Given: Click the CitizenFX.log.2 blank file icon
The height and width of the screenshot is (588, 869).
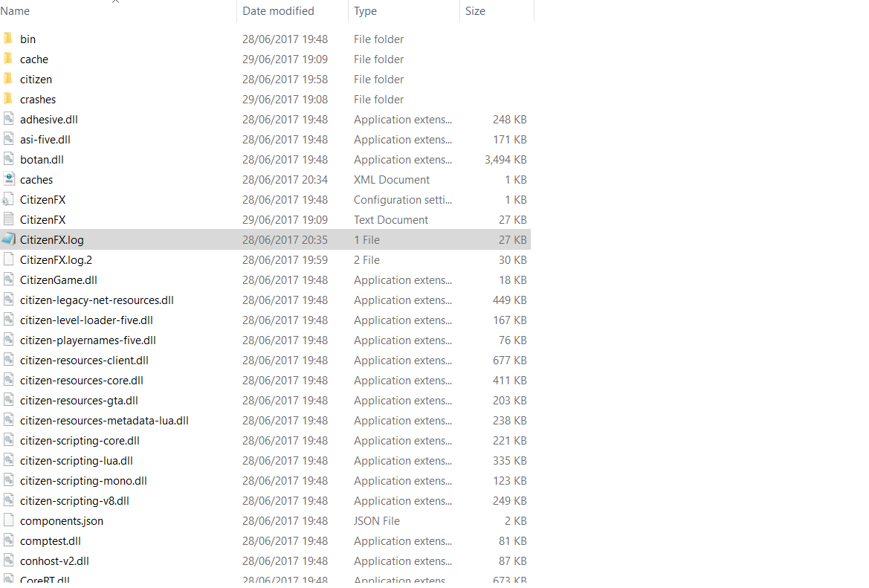Looking at the screenshot, I should coord(8,259).
